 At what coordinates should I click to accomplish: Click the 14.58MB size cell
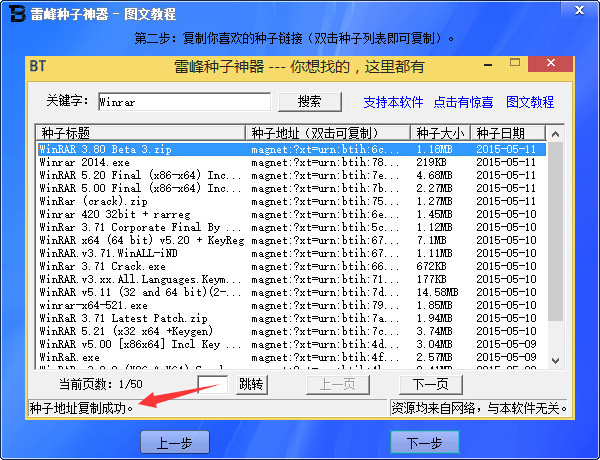coord(437,292)
